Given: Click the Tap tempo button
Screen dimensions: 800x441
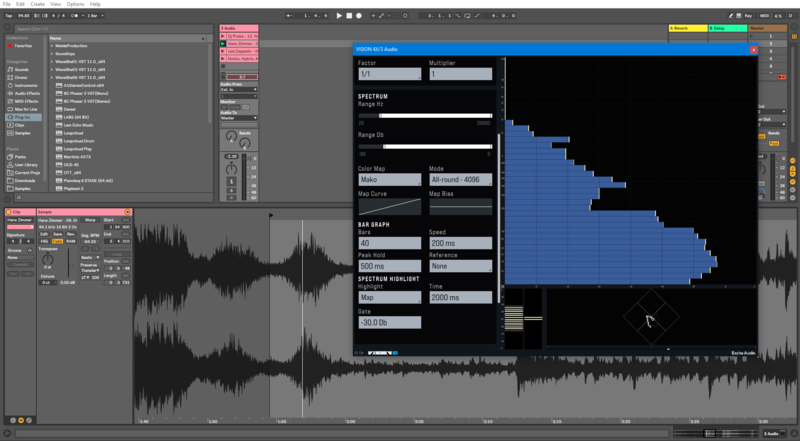Looking at the screenshot, I should point(8,16).
